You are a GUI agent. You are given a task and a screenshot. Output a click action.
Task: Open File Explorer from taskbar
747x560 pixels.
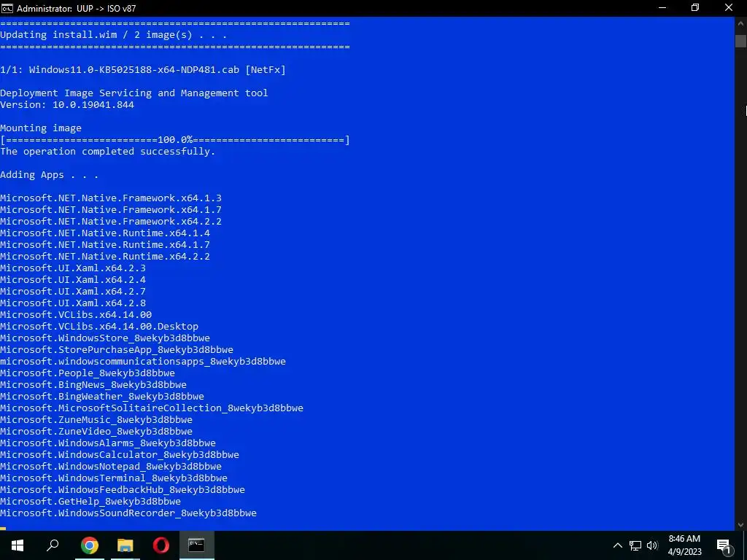coord(125,545)
